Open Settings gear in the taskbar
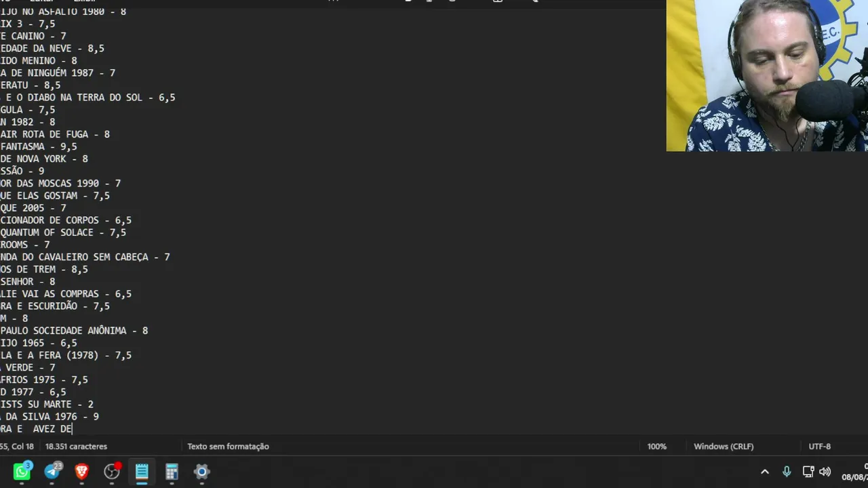Viewport: 868px width, 488px height. (x=201, y=471)
